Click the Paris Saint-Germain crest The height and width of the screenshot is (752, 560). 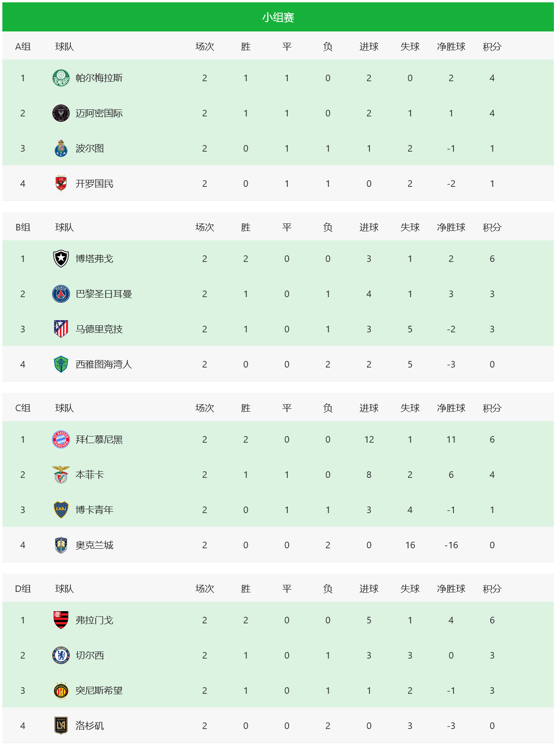[61, 294]
